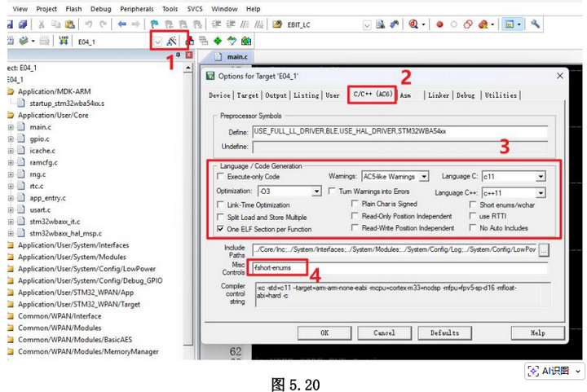This screenshot has width=587, height=392.
Task: Expand the Warnings dropdown
Action: 424,176
